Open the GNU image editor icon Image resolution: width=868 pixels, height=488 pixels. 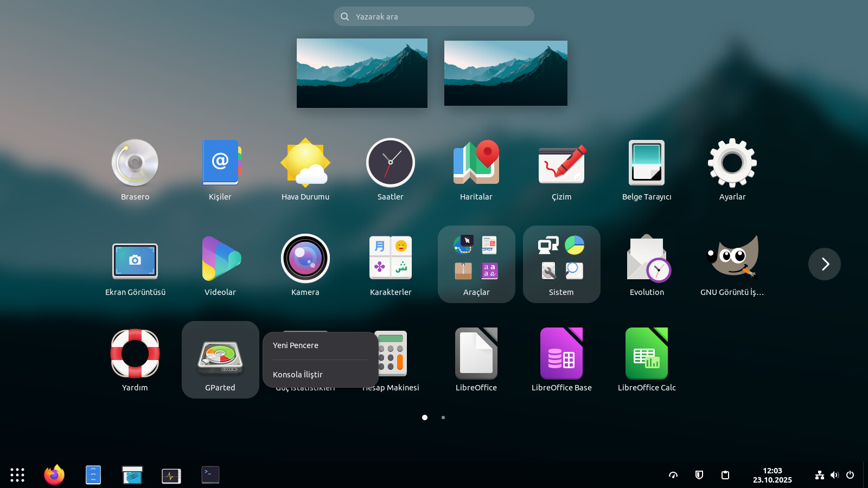tap(732, 259)
